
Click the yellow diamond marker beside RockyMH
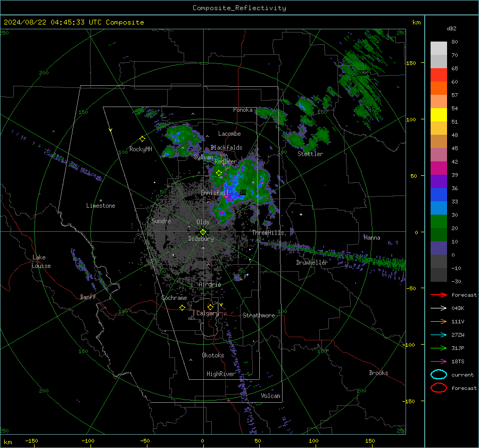(142, 139)
